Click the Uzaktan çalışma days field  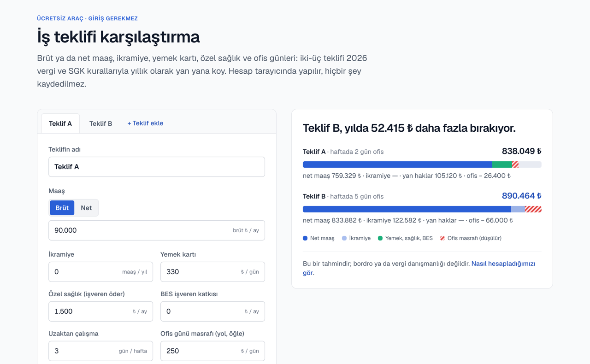pos(100,351)
